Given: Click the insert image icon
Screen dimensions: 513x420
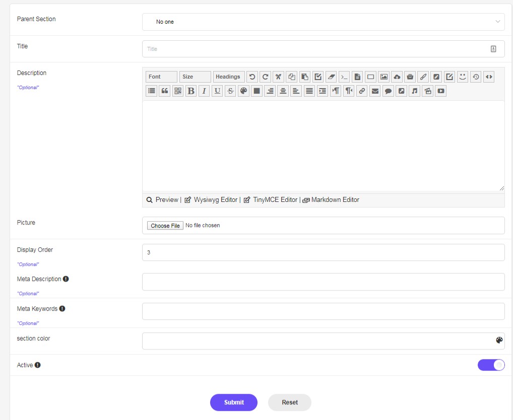Looking at the screenshot, I should pyautogui.click(x=383, y=77).
